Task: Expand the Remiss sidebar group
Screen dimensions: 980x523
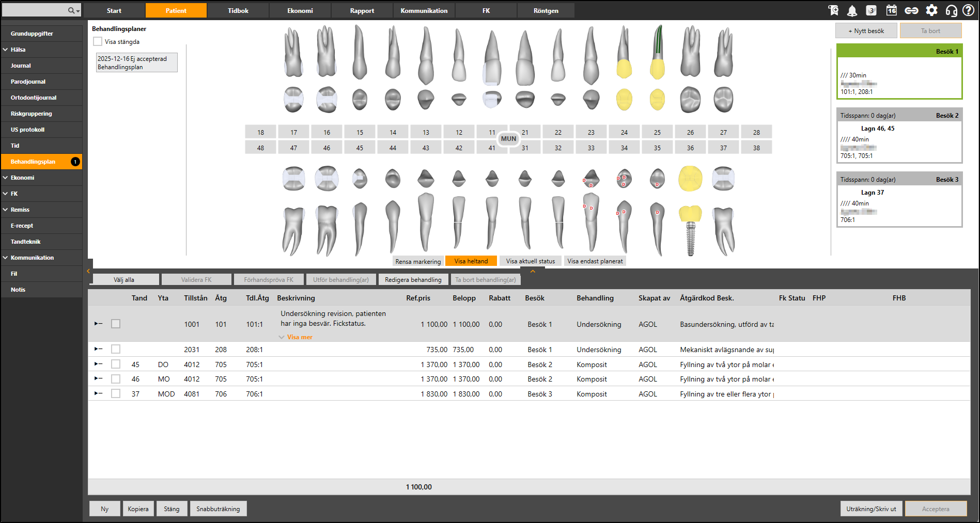Action: pos(20,210)
